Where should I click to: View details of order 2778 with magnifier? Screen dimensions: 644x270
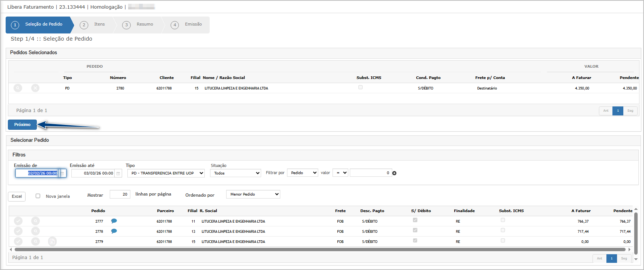pos(35,231)
